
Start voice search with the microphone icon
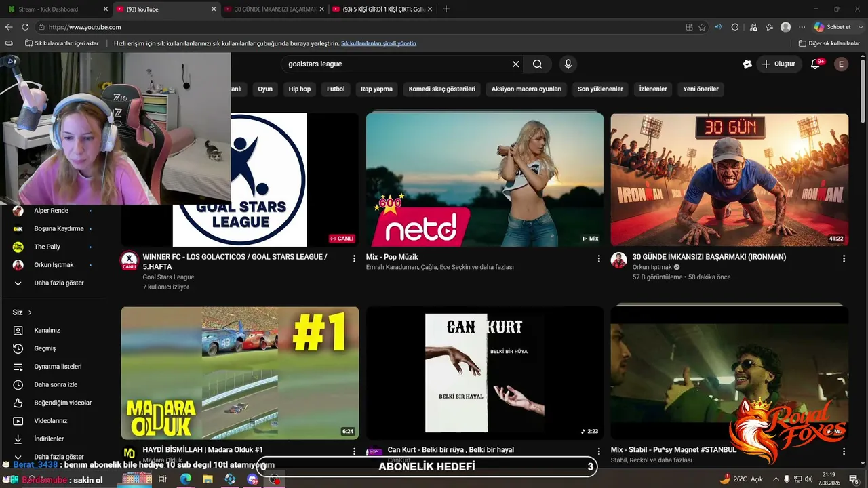[568, 64]
